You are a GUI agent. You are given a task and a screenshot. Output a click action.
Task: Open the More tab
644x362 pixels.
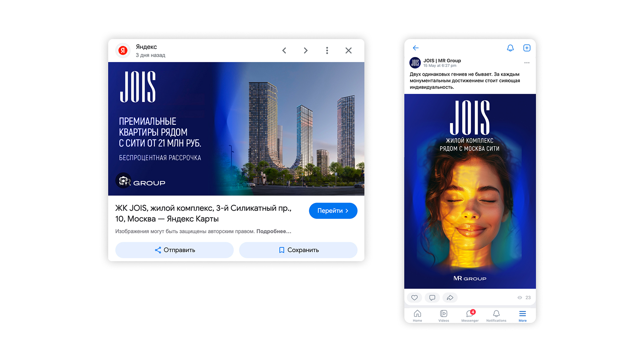tap(523, 316)
